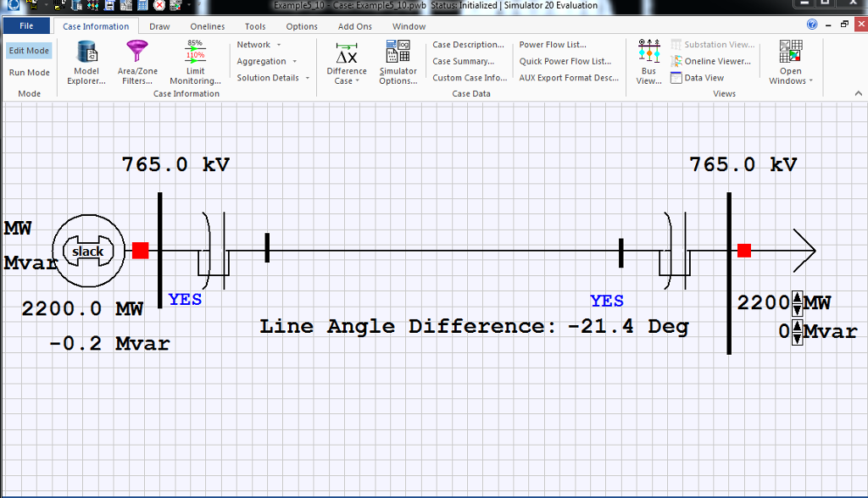Open the Bus View

click(648, 63)
